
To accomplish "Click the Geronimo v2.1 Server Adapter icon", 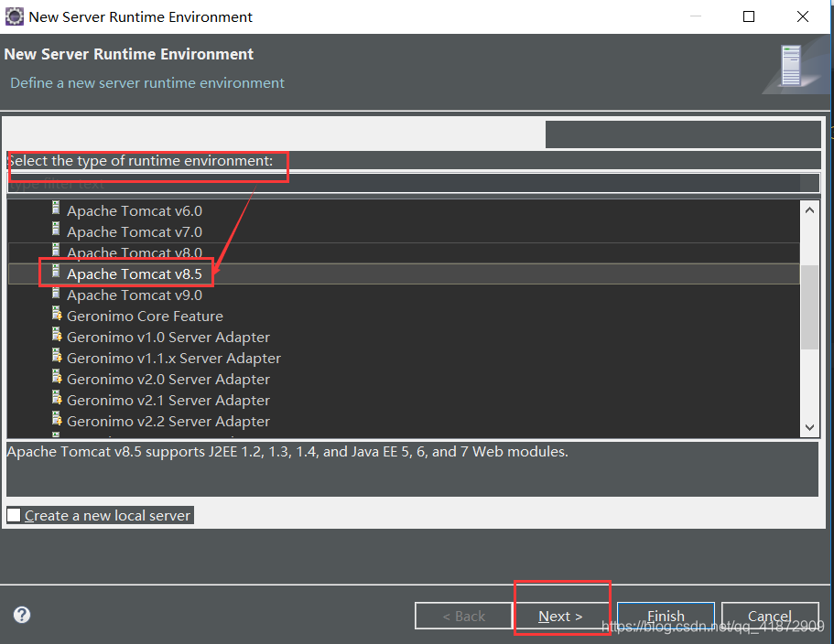I will [57, 397].
